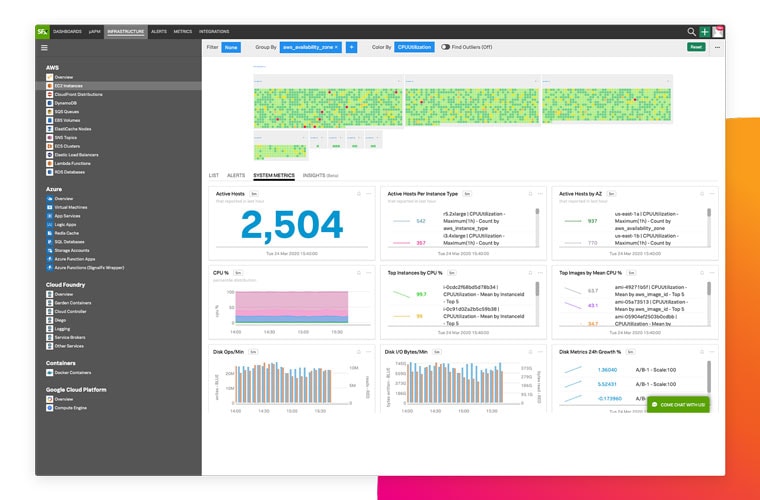Viewport: 760px width, 500px height.
Task: Open the Azure App Services icon
Action: coord(49,216)
